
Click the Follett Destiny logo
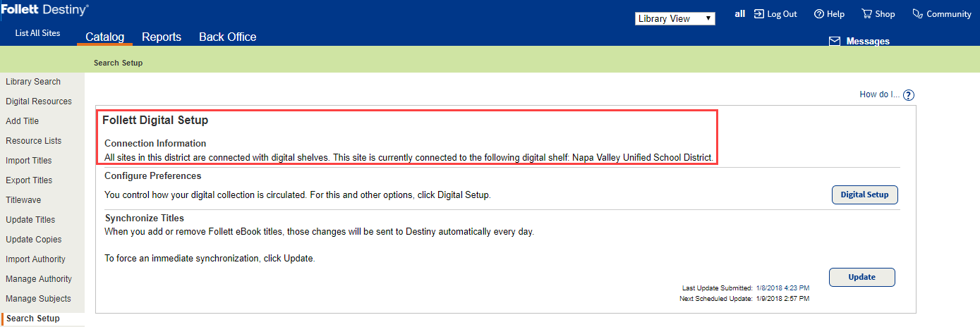point(45,10)
